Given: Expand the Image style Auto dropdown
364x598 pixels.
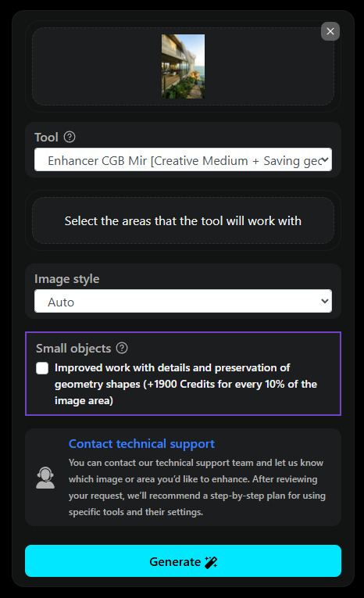Looking at the screenshot, I should point(183,301).
